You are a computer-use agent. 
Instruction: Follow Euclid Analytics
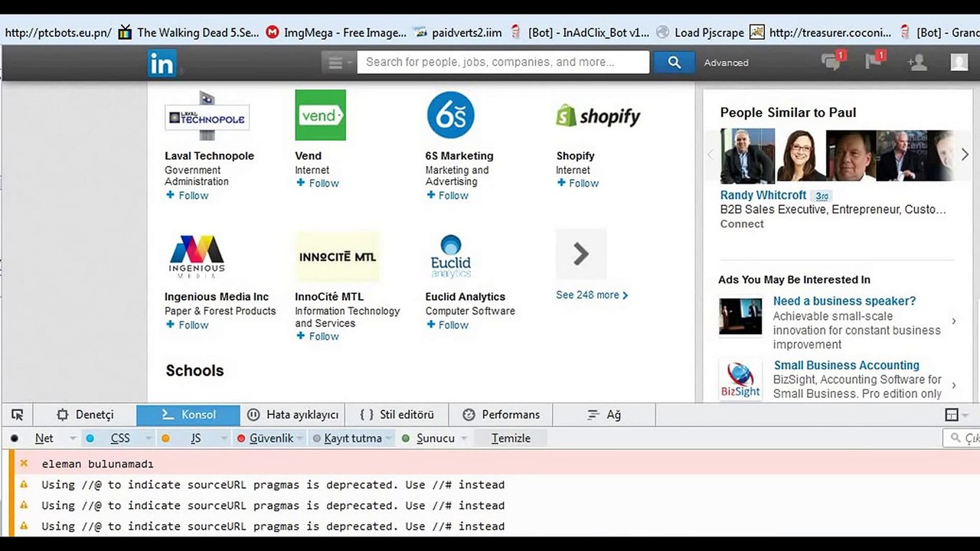click(447, 324)
